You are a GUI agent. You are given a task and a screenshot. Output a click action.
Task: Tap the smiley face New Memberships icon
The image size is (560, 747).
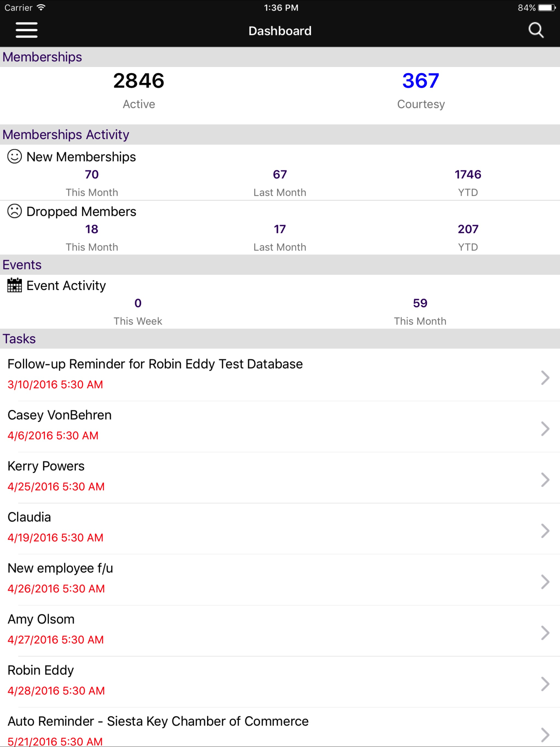[x=14, y=157]
